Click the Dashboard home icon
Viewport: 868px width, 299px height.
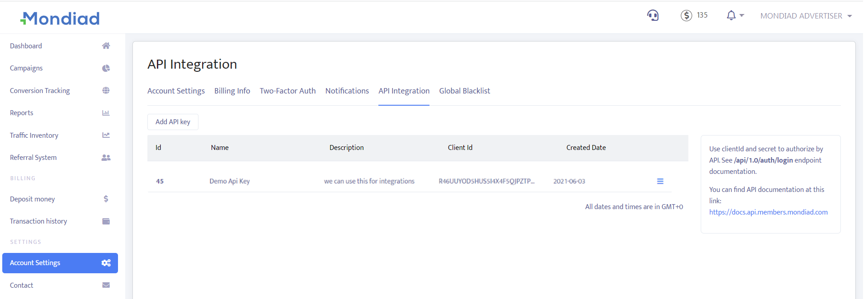tap(106, 46)
